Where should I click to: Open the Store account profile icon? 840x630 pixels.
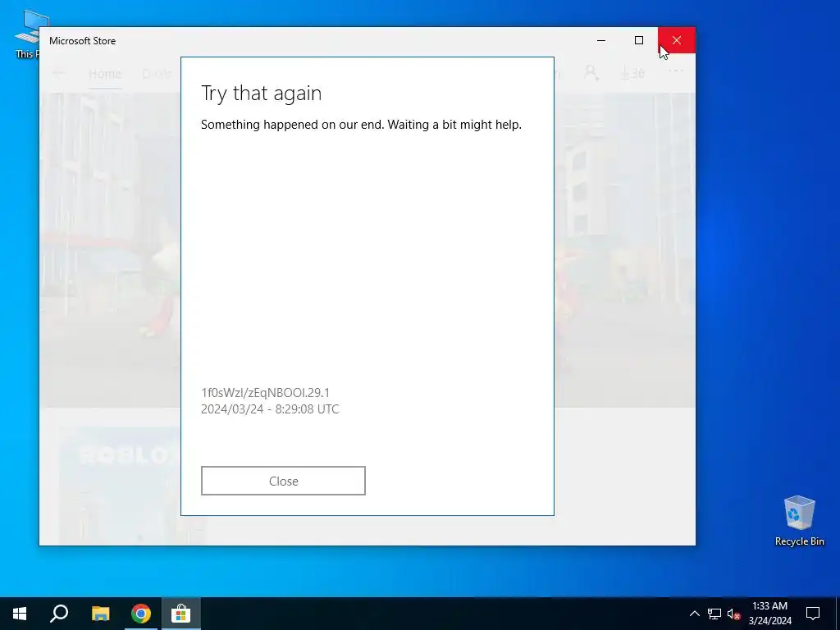point(591,73)
